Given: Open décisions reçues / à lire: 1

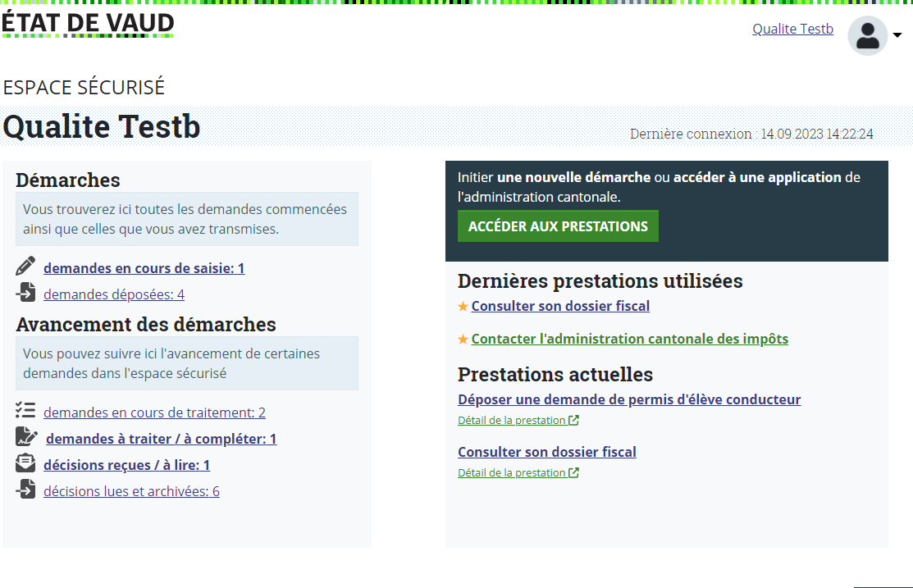Looking at the screenshot, I should [126, 465].
